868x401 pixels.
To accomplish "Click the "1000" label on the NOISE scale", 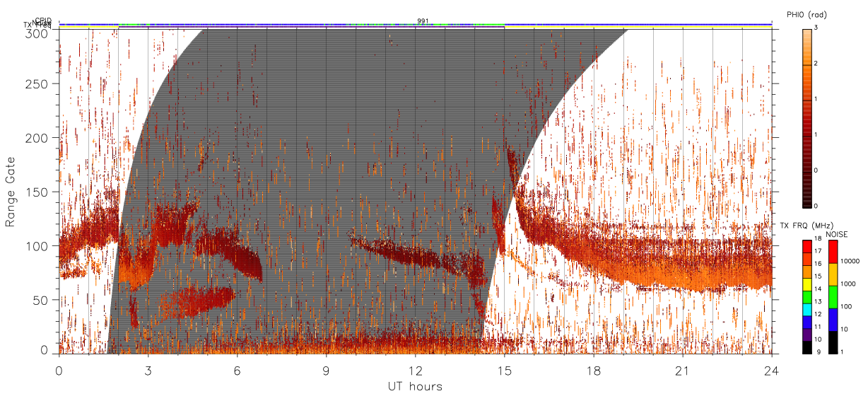I will pos(848,284).
